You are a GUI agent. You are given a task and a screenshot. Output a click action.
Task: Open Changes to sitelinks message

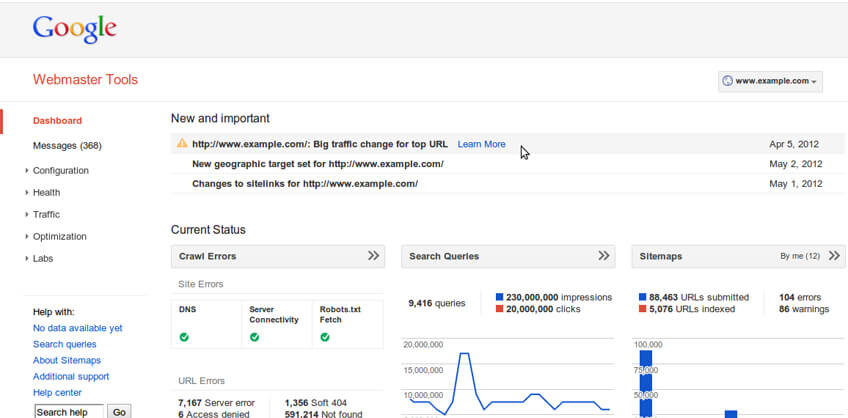tap(305, 184)
